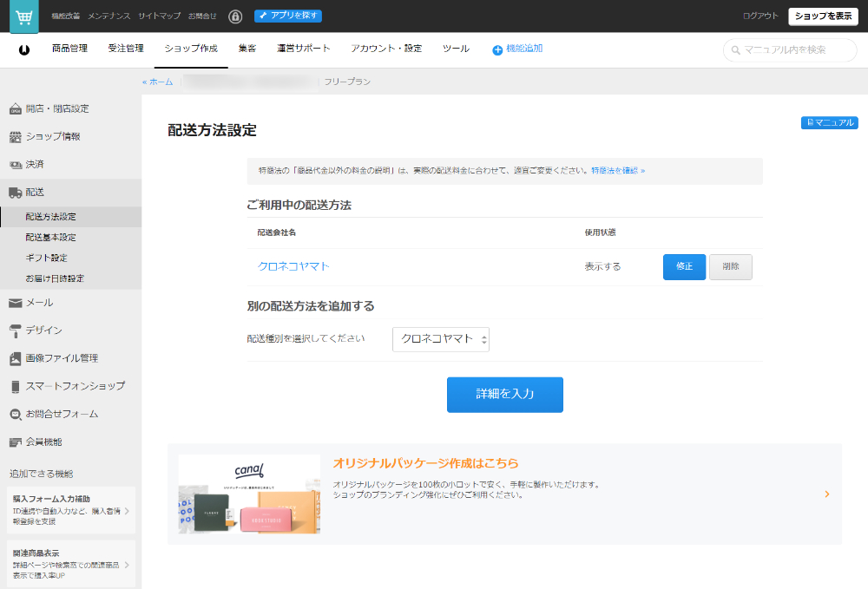Click the shopping cart logo icon
Viewport: 868px width, 589px height.
tap(23, 16)
